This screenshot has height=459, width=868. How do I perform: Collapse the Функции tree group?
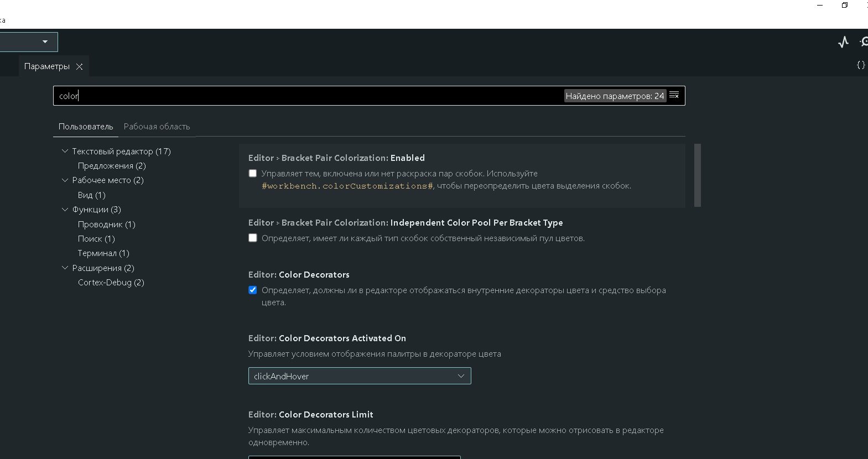[65, 209]
